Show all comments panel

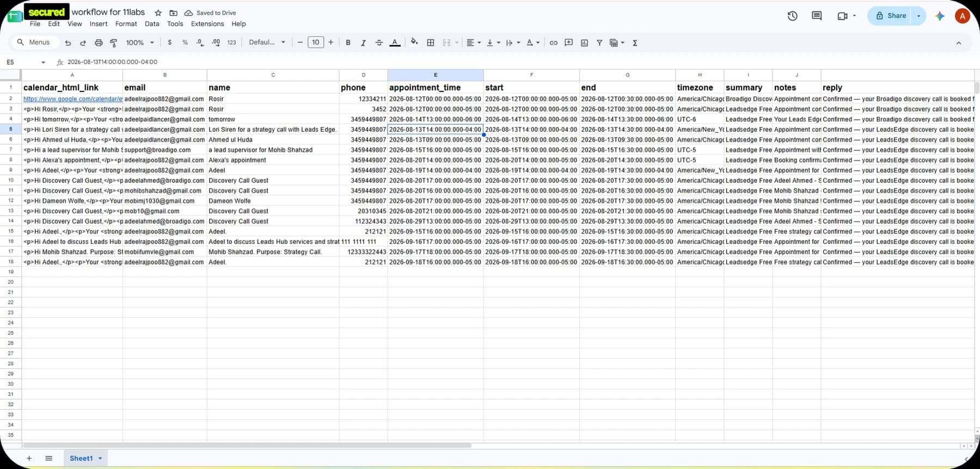click(x=817, y=16)
